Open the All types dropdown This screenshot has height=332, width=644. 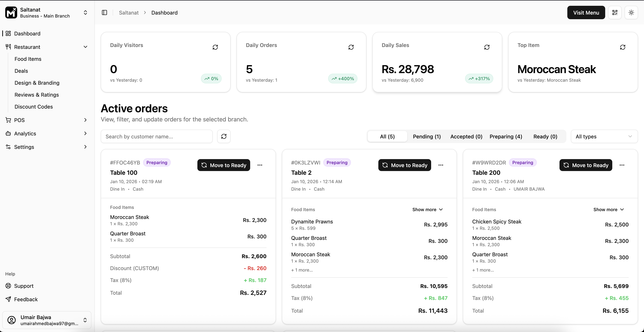click(604, 137)
